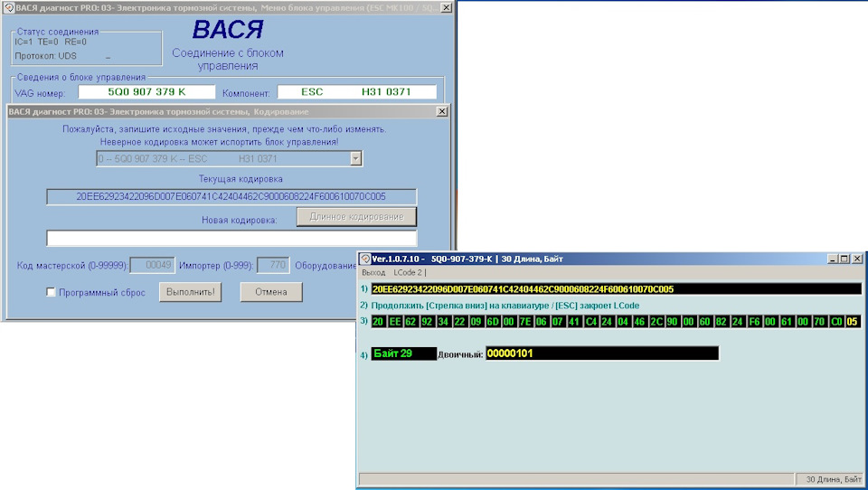Close the Кодирование dialog
The image size is (868, 490).
click(442, 112)
